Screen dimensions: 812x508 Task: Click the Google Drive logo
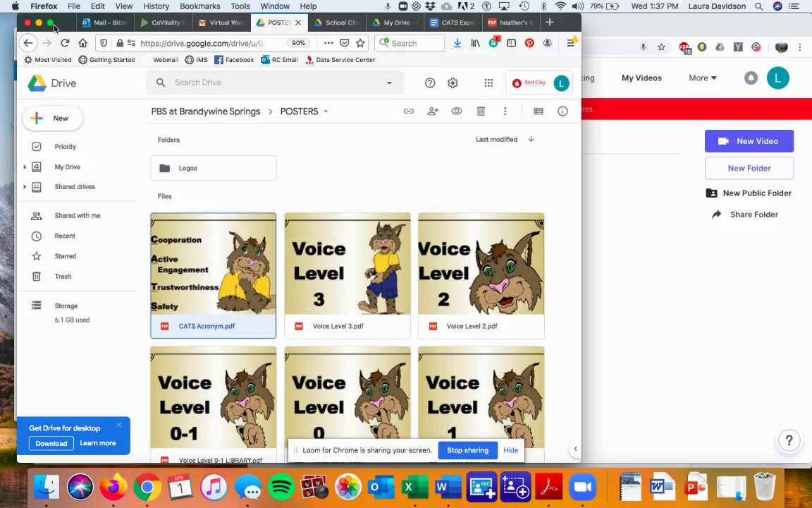click(51, 83)
